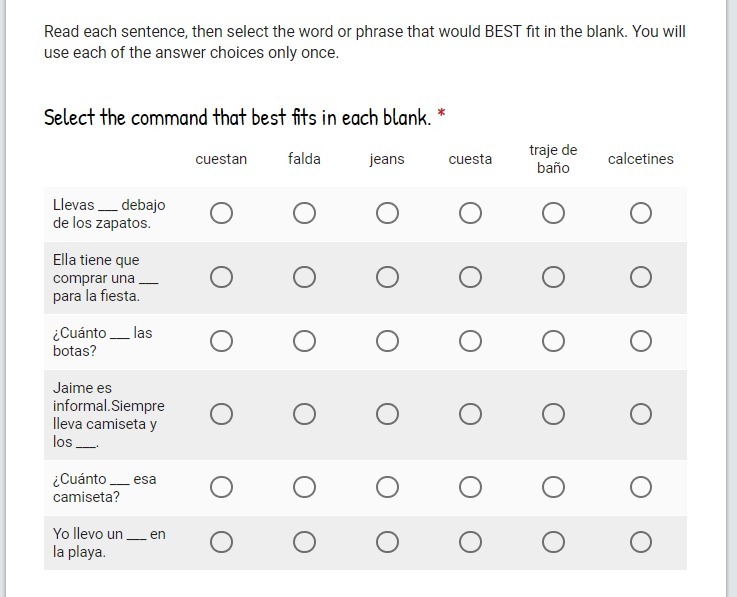Pick 'jeans' for 'Ella tiene que comprar una'

click(x=388, y=277)
